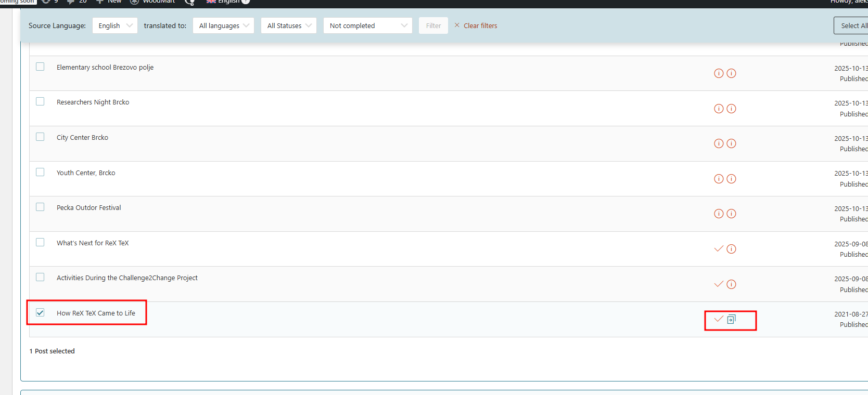Click checkmark icon for Activities During the Challenge2Change Project
868x395 pixels.
click(719, 284)
